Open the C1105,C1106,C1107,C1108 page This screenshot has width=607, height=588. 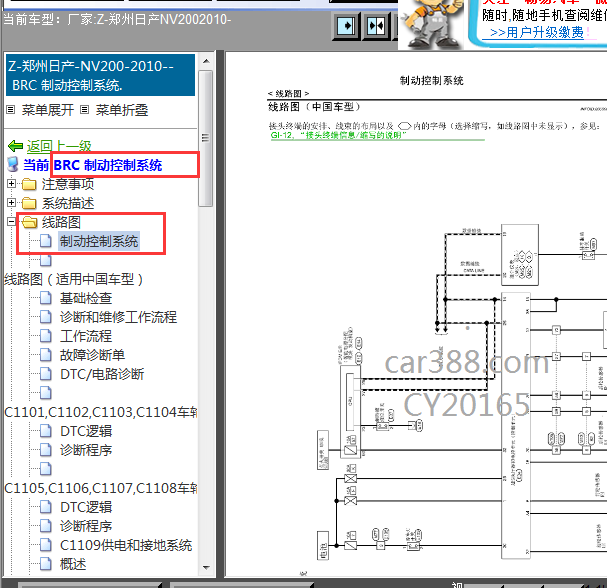[x=101, y=488]
